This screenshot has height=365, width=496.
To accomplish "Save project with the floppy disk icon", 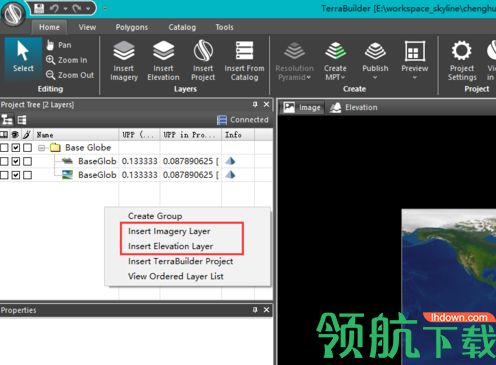I will pyautogui.click(x=39, y=8).
